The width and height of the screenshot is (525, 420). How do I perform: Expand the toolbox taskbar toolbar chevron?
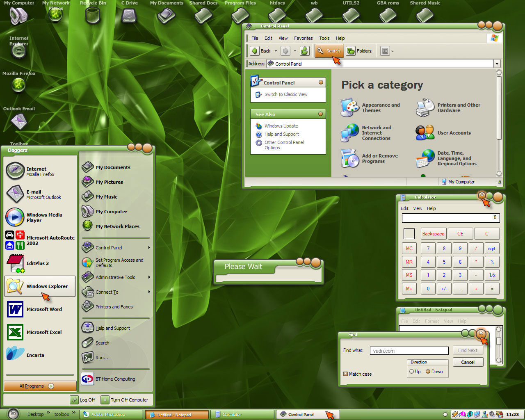74,413
